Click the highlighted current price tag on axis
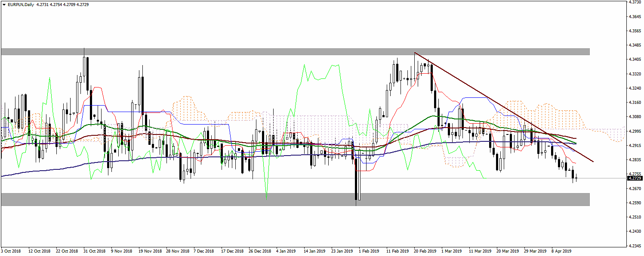 (635, 178)
